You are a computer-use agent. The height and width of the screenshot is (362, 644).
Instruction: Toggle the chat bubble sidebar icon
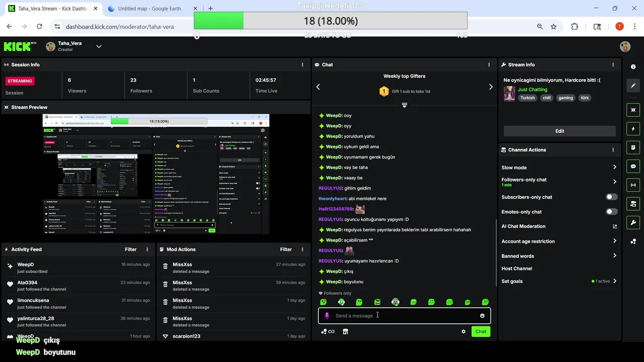coord(633,166)
